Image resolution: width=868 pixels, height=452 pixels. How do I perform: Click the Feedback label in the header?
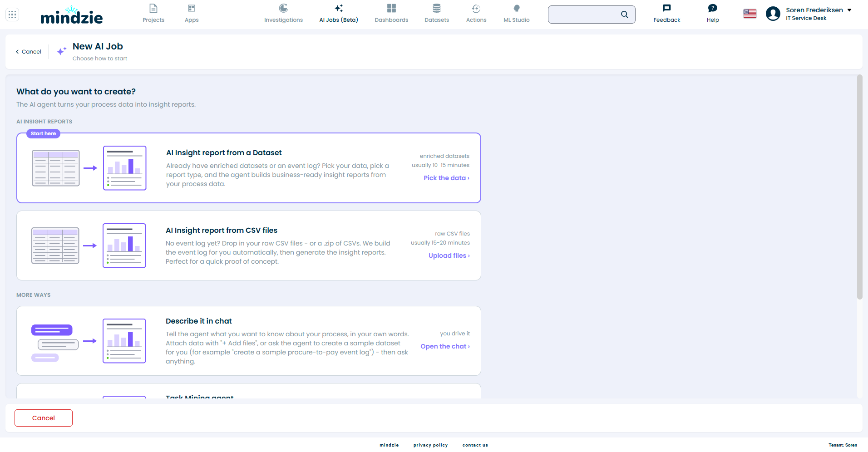(667, 20)
